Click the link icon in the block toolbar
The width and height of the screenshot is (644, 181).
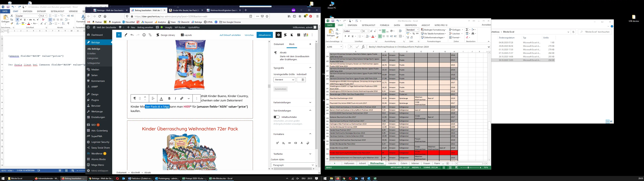(182, 99)
